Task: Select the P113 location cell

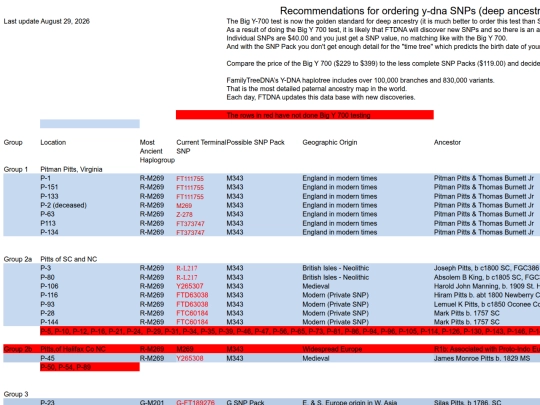Action: [x=48, y=223]
